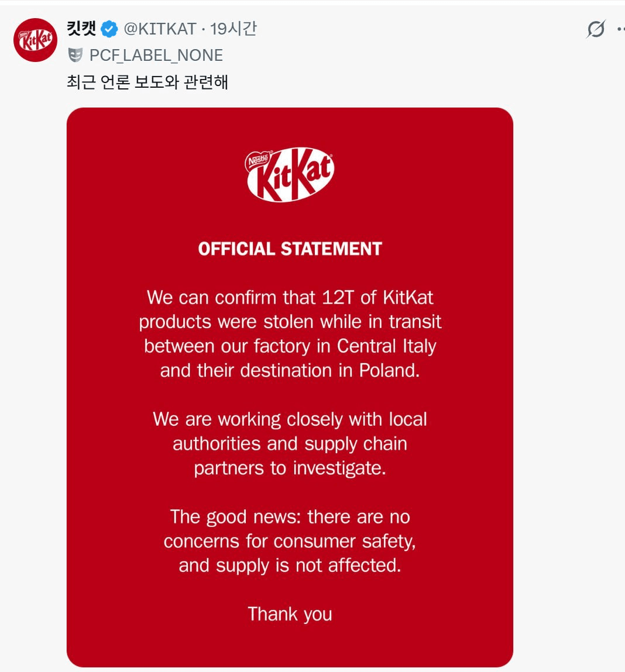Open the 킷캣 display name

pos(81,28)
